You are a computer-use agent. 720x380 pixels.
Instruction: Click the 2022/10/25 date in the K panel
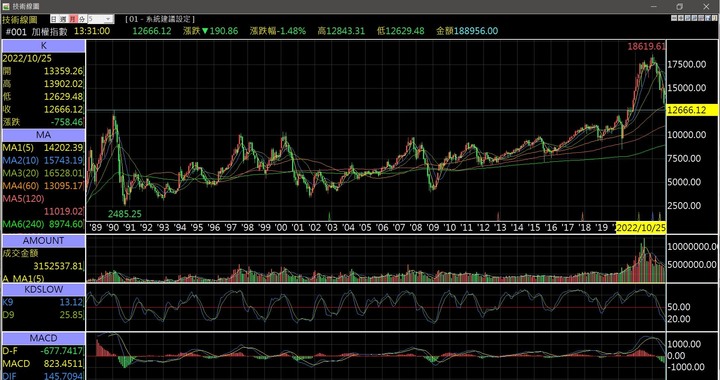pyautogui.click(x=27, y=59)
